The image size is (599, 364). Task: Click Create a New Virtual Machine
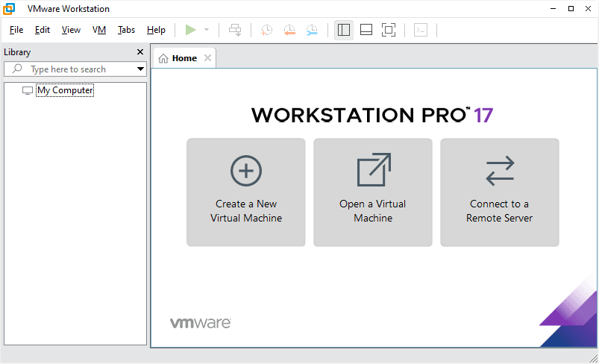coord(246,192)
